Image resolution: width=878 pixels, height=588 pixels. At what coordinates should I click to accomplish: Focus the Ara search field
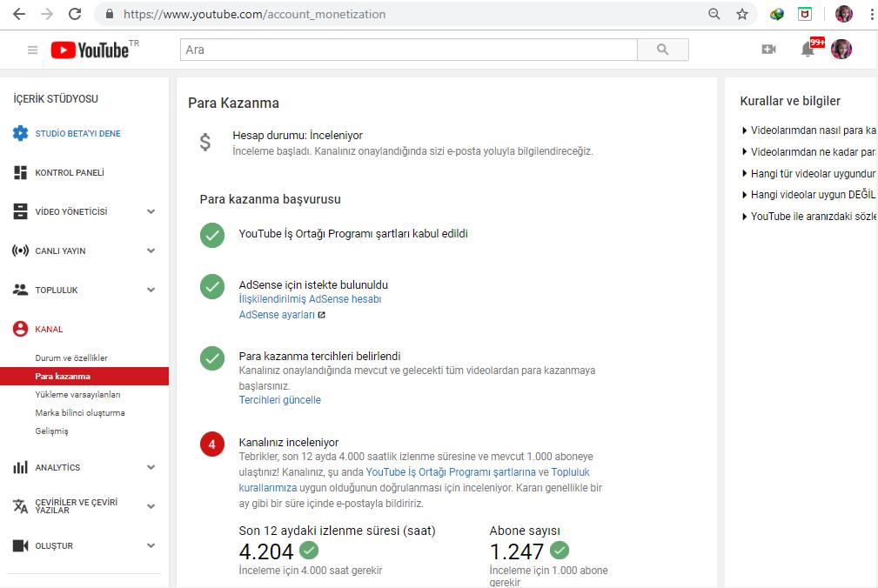pos(409,50)
